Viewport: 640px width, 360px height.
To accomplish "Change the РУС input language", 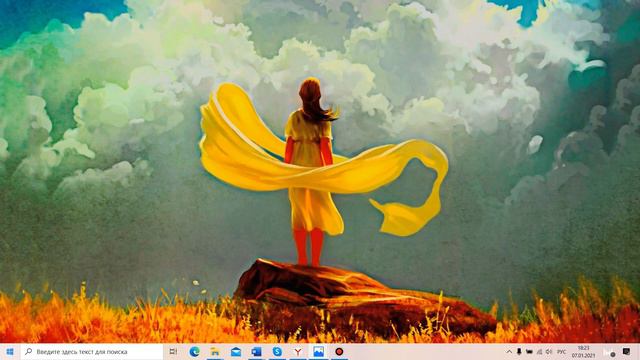I will pos(562,351).
